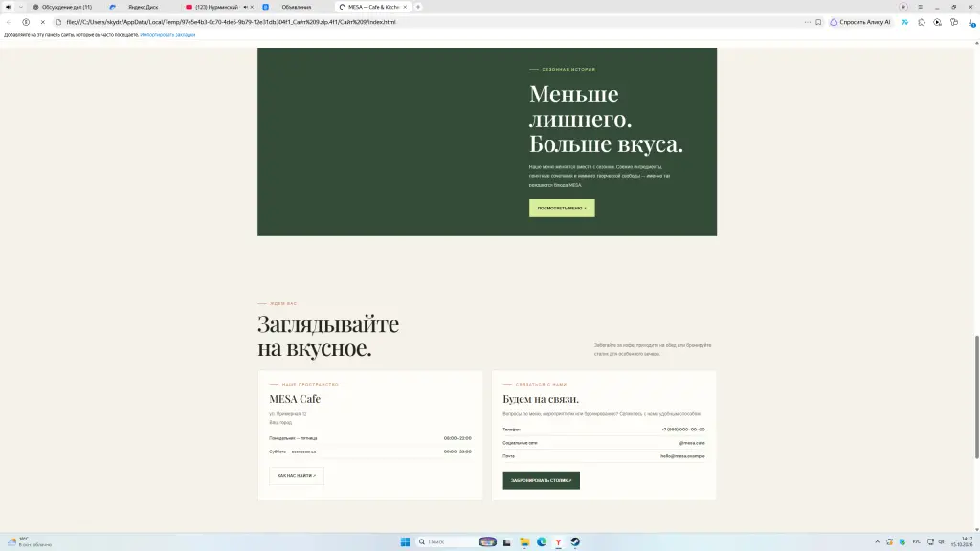Screen dimensions: 980x551
Task: Open the bookmark icon in the address bar
Action: pyautogui.click(x=818, y=22)
